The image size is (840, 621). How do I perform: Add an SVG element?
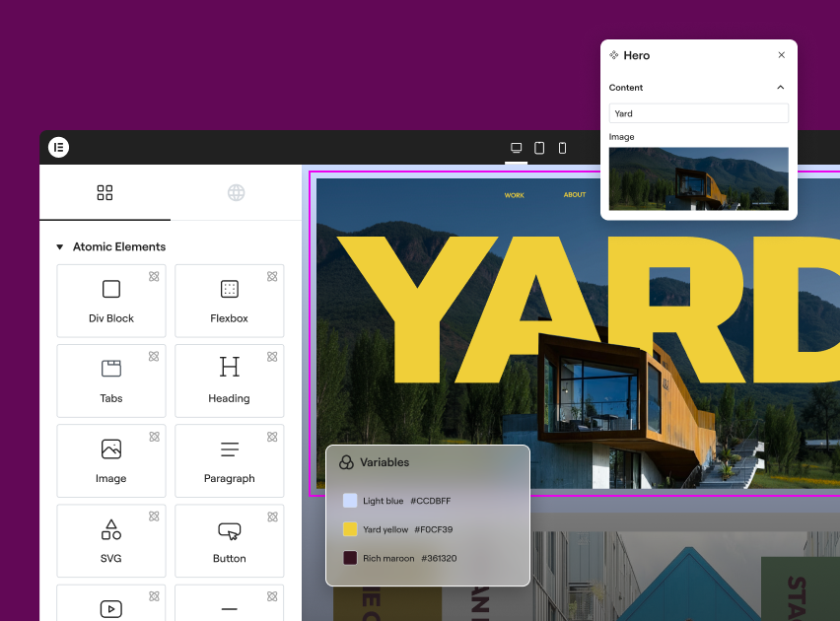[110, 540]
